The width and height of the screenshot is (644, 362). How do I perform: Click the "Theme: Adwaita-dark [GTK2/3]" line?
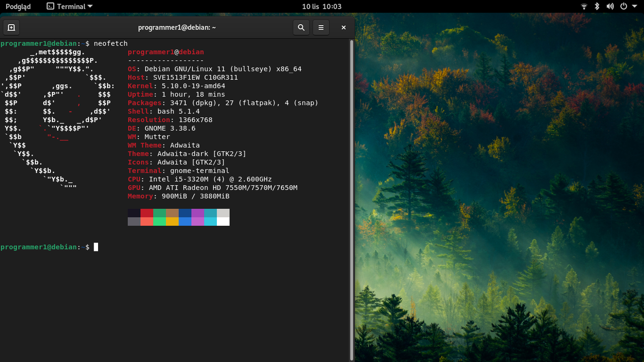click(187, 154)
